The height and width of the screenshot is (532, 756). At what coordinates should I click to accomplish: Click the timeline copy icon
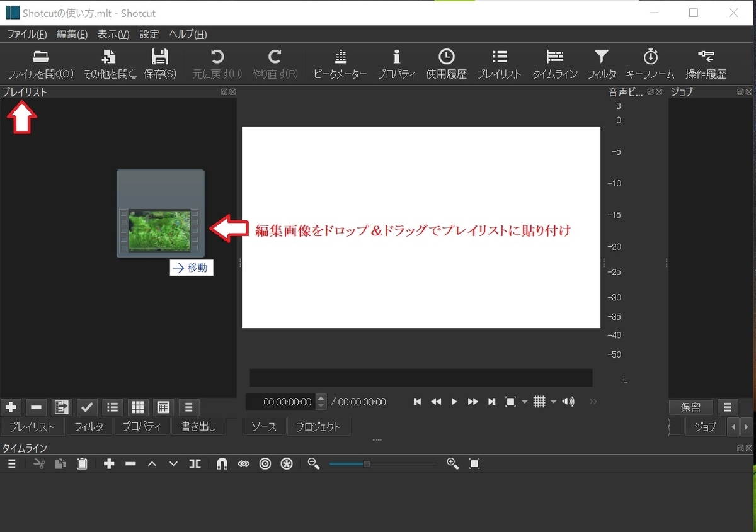60,464
